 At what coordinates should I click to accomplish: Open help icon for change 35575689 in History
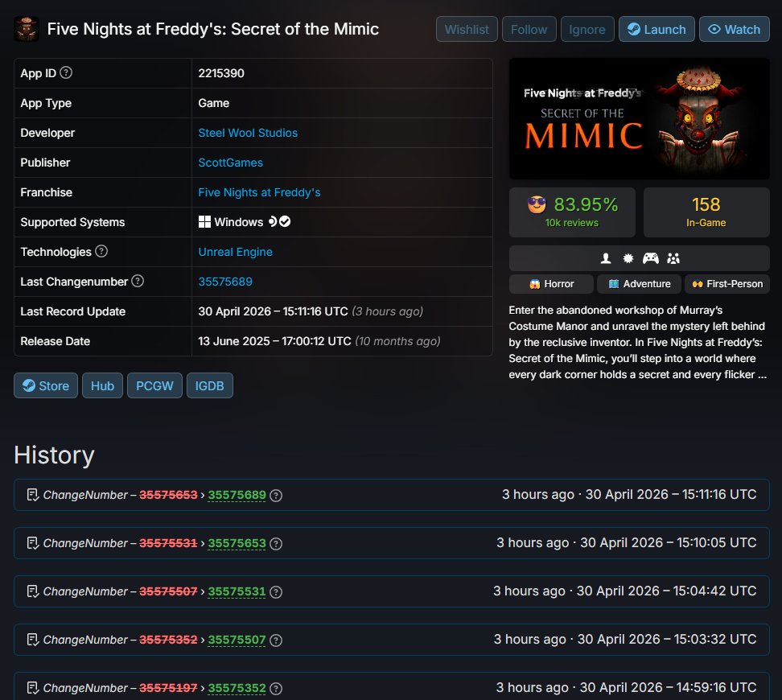coord(276,496)
